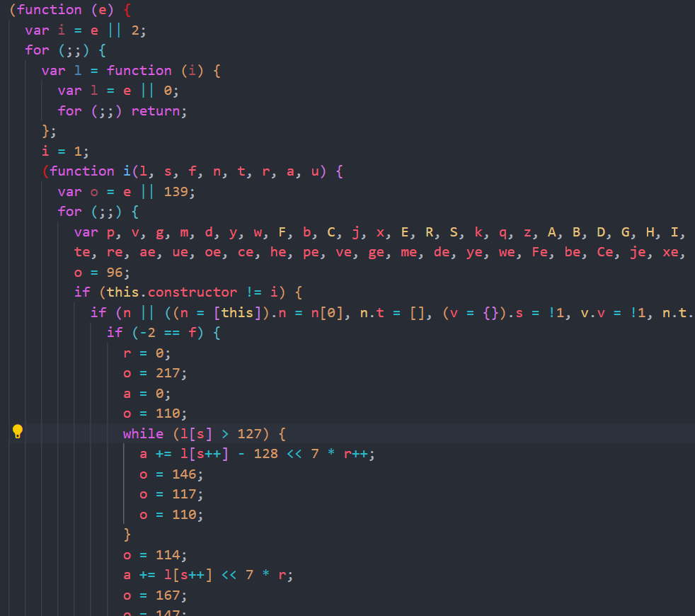
Task: Click the 'if (n || ((n = [this]).n' line
Action: 393,313
